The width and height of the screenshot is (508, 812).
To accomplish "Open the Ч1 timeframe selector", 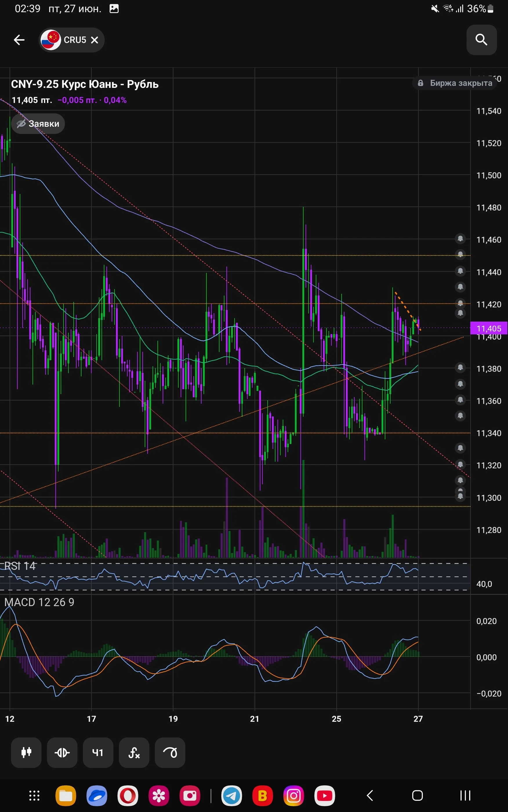I will tap(98, 753).
